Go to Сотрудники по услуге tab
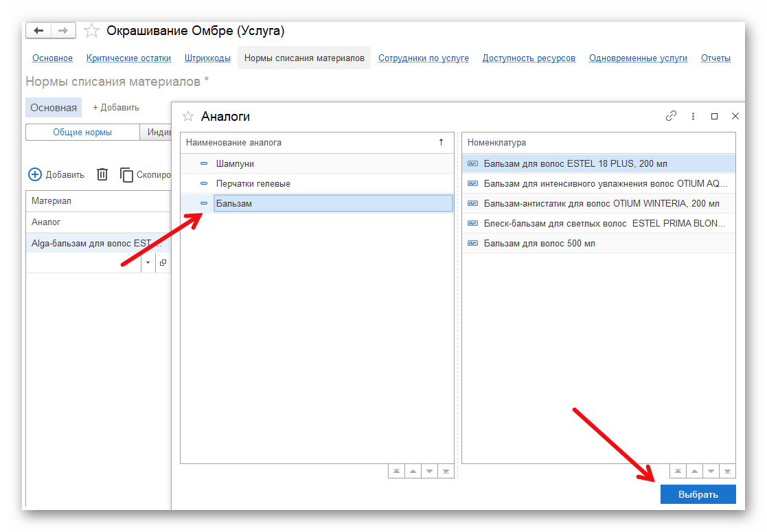This screenshot has height=532, width=767. pos(423,58)
